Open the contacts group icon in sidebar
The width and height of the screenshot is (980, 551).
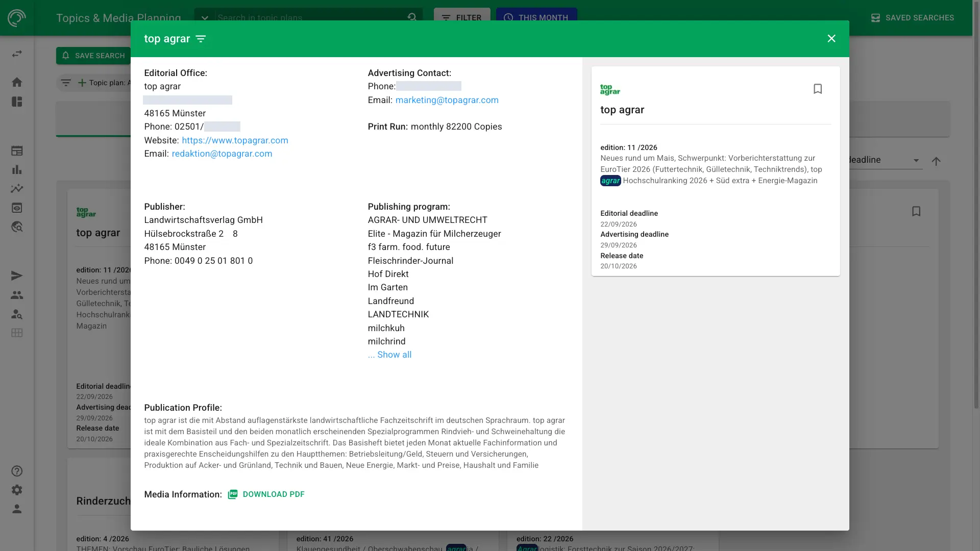17,295
